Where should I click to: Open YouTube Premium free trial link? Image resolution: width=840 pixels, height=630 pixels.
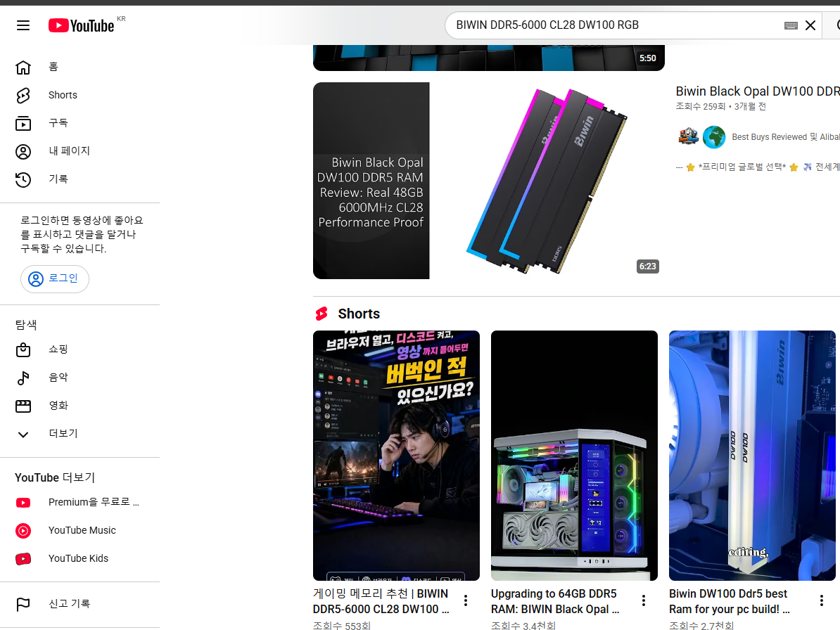click(79, 502)
